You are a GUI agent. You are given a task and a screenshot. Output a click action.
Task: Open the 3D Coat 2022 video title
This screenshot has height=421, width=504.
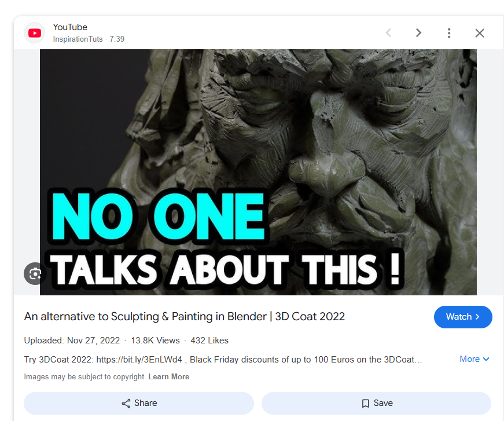[185, 316]
